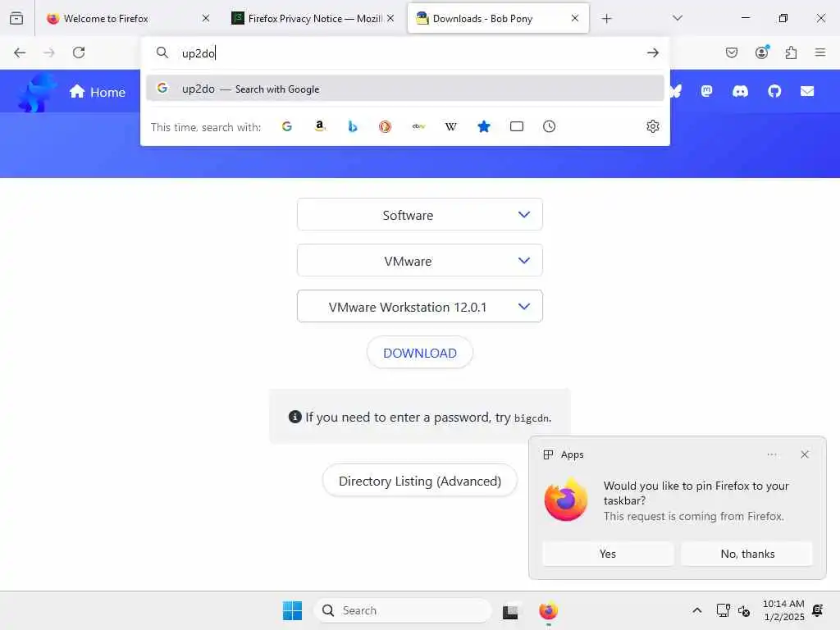
Task: Select the 'up2do — Search with Google' suggestion
Action: (x=405, y=89)
